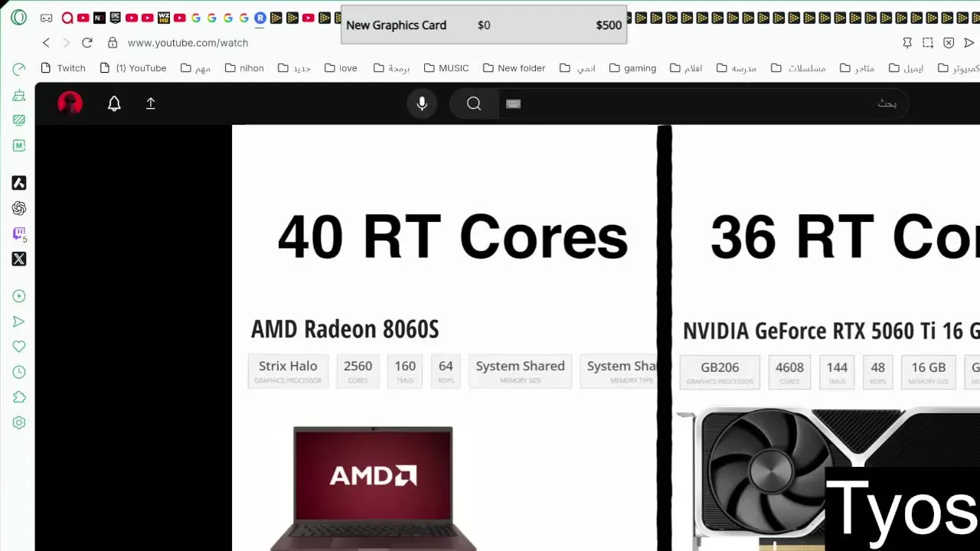980x551 pixels.
Task: Click the YouTube search magnifier button
Action: (474, 103)
